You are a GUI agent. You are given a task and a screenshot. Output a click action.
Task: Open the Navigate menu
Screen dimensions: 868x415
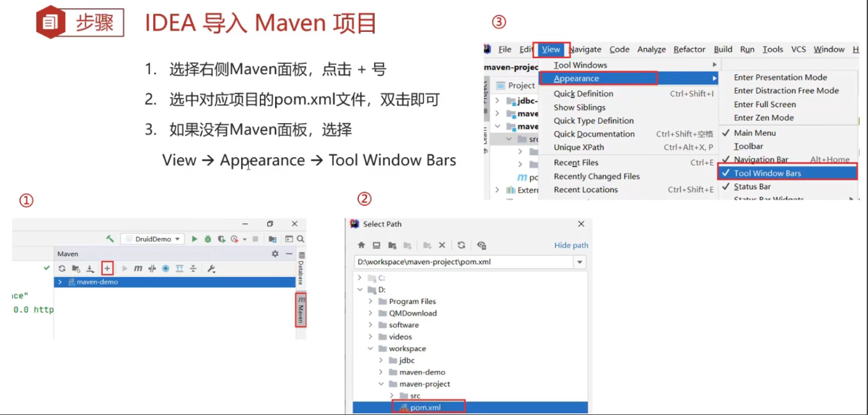(585, 49)
